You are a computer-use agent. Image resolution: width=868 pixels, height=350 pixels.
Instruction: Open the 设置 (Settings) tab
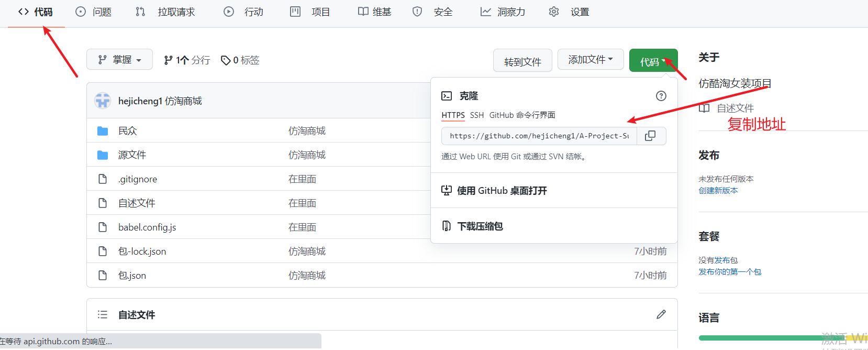(x=569, y=12)
